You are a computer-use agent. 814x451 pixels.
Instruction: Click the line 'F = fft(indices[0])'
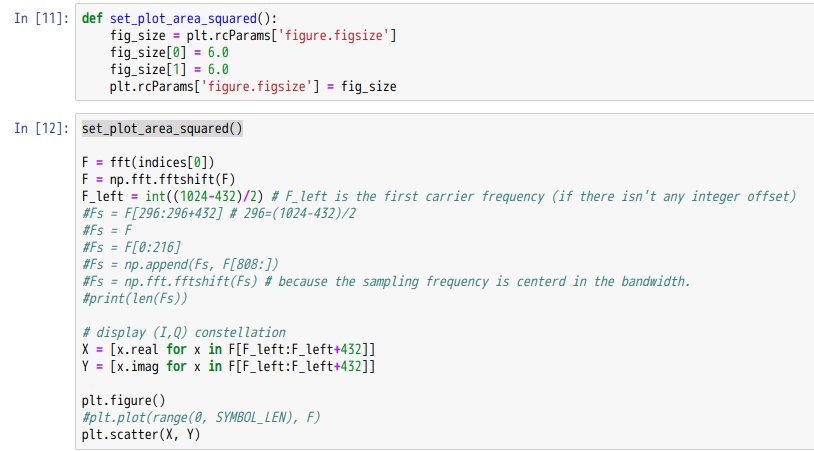click(148, 162)
